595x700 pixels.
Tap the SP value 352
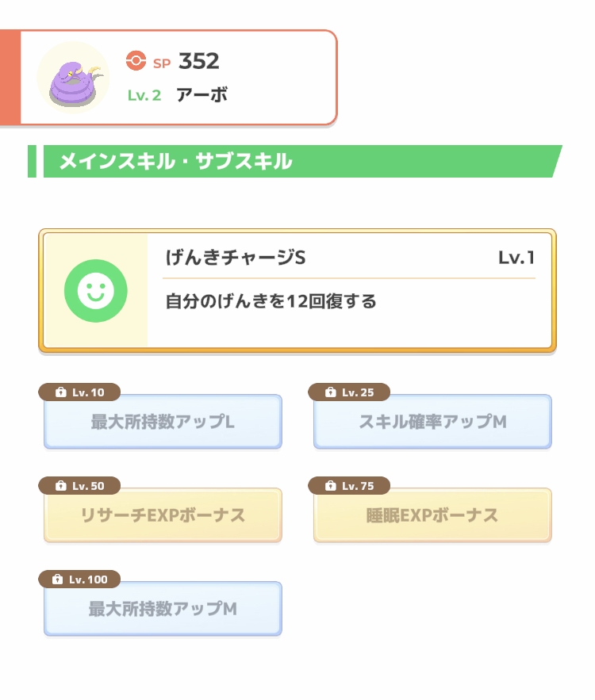(x=198, y=61)
